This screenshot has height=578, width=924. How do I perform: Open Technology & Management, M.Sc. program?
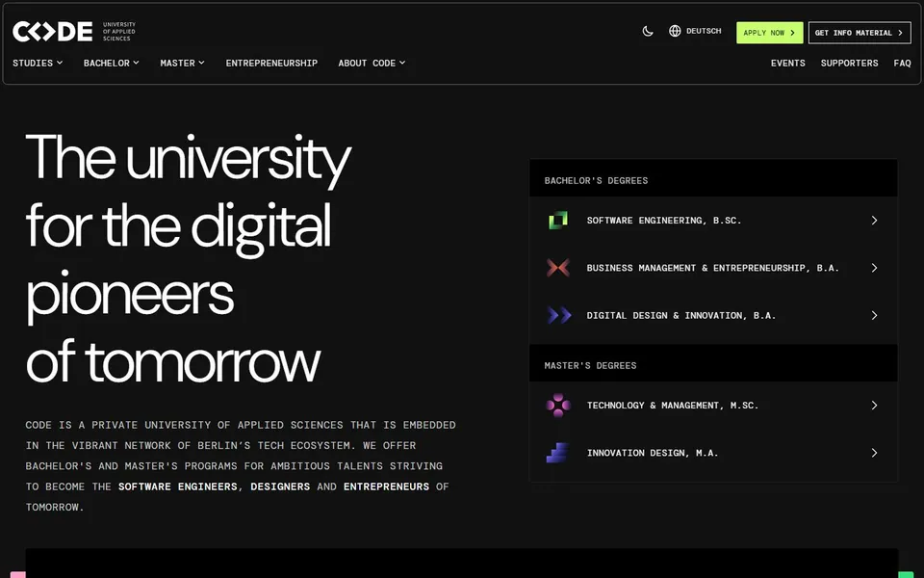(713, 406)
